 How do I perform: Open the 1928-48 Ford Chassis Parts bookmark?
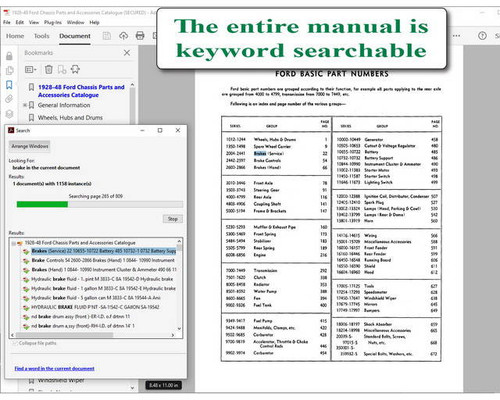(x=81, y=91)
